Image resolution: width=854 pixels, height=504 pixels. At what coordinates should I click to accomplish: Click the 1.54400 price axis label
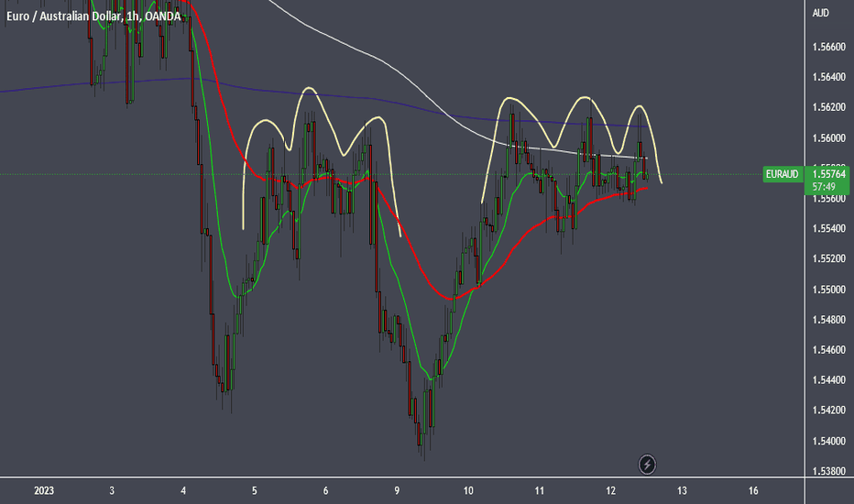click(829, 380)
